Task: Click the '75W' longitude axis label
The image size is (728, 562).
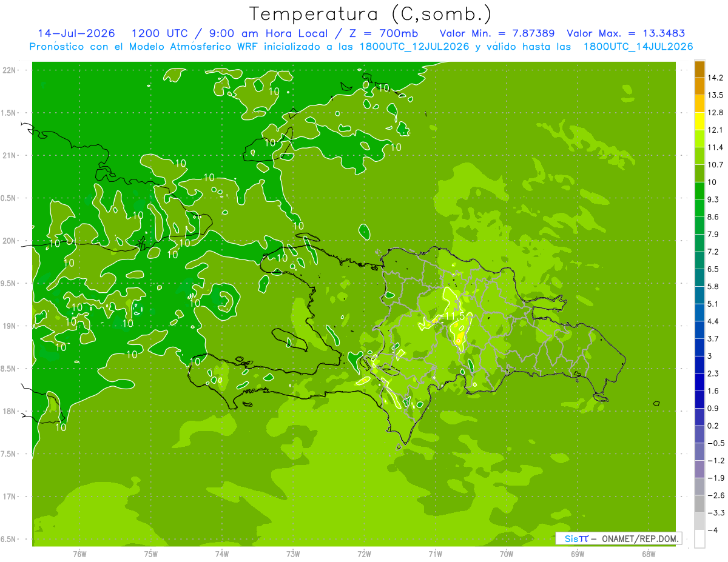Action: pos(150,554)
